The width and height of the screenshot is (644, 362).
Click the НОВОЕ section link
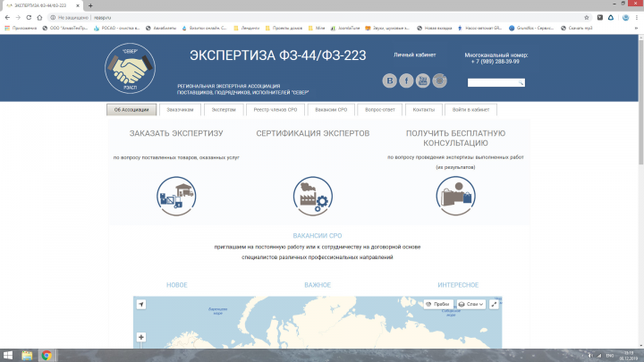[x=176, y=285]
